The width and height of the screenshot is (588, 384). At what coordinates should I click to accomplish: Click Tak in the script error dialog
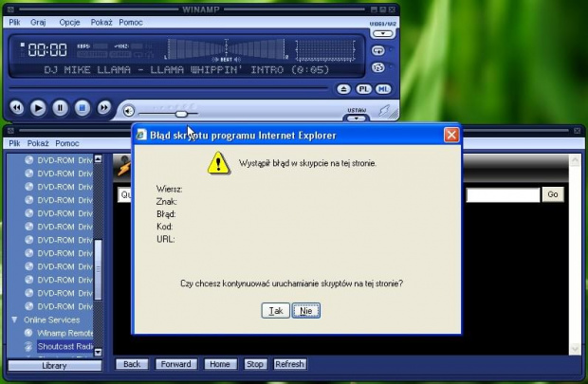(276, 311)
